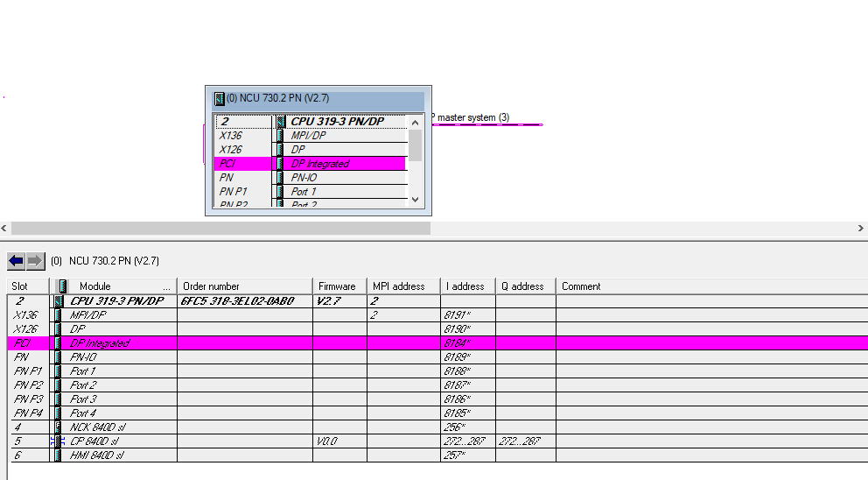The image size is (868, 480).
Task: Sort by the Slot column header
Action: coord(28,286)
